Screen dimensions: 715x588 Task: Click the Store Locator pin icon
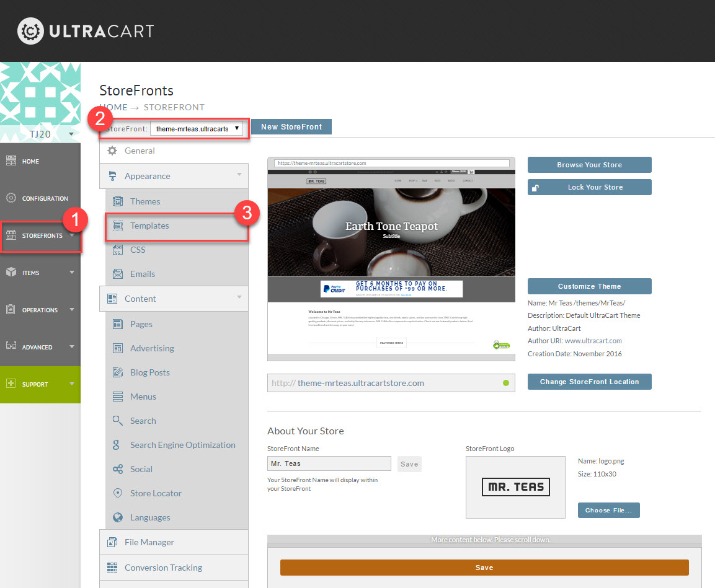coord(118,493)
